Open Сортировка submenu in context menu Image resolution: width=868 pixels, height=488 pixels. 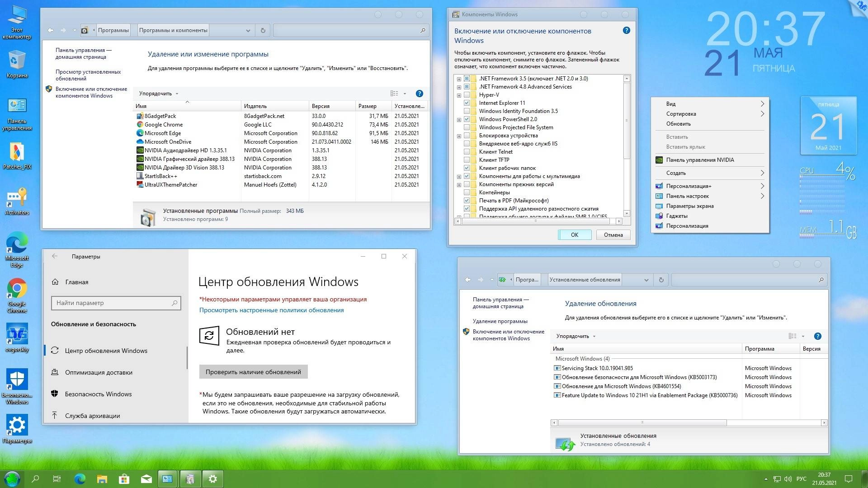coord(710,114)
